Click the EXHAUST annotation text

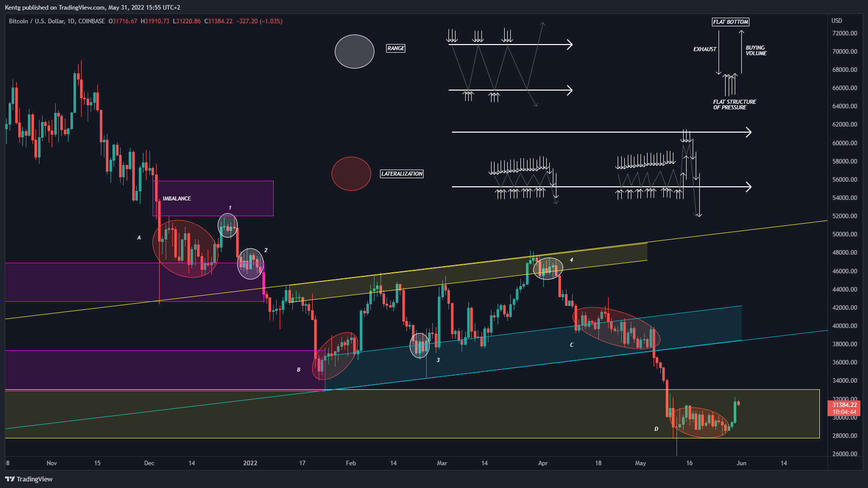tap(705, 49)
